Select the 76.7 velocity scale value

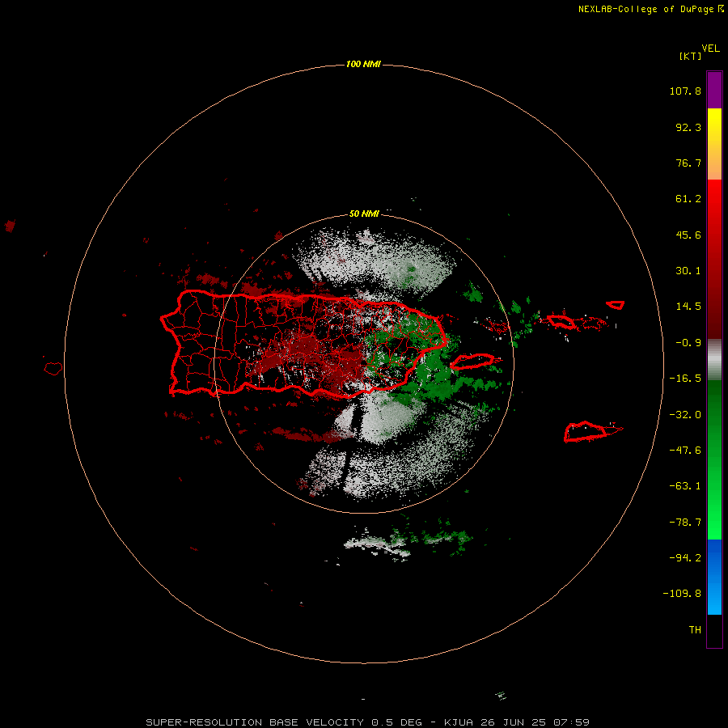tap(688, 163)
